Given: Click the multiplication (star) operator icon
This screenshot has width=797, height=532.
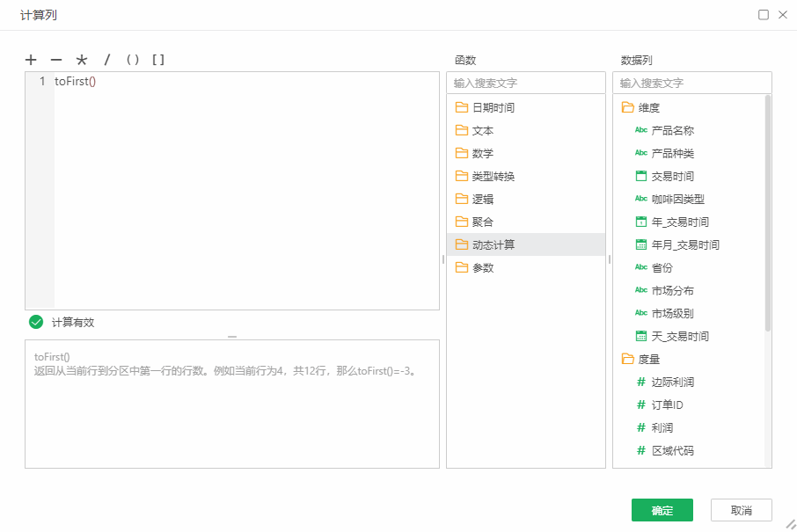Looking at the screenshot, I should (x=81, y=60).
